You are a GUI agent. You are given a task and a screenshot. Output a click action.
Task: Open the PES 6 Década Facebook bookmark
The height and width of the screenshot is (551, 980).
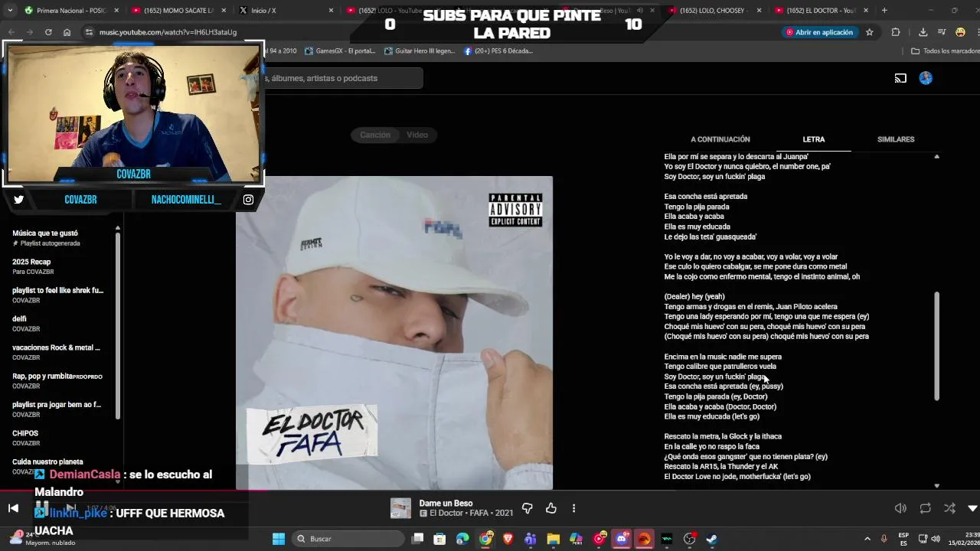point(498,51)
